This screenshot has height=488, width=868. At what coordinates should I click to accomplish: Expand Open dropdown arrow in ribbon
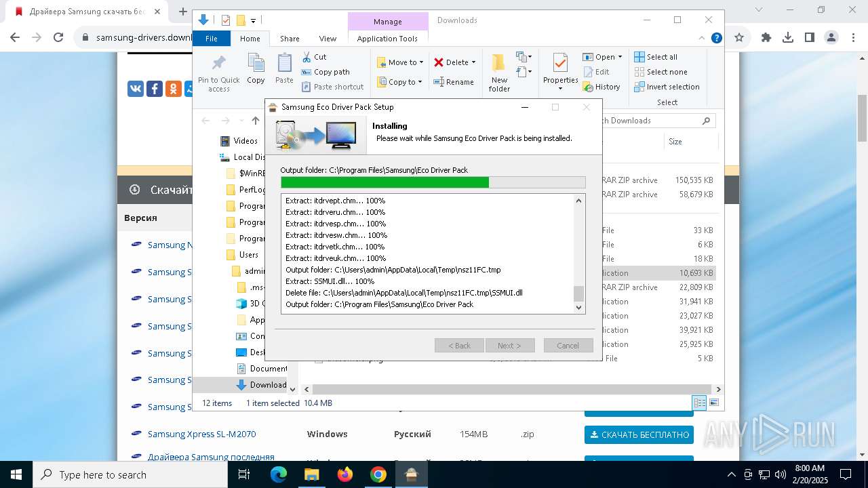620,57
